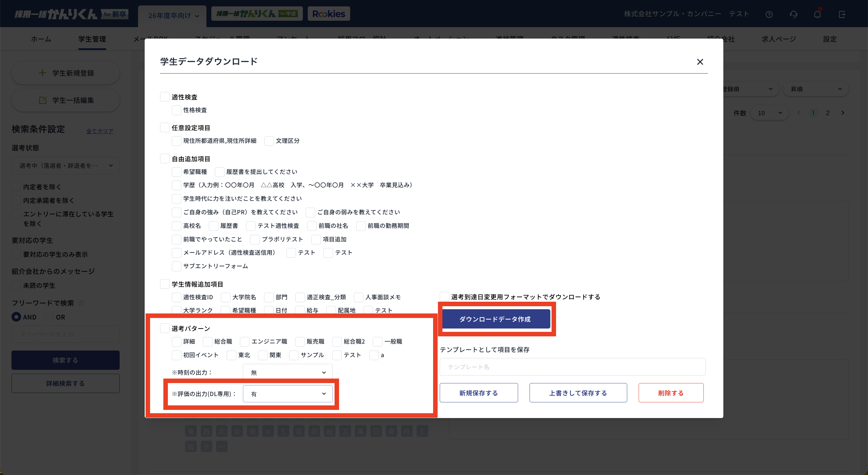Screen dimensions: 868x475
Task: Open the 設定 menu tab
Action: pos(830,39)
